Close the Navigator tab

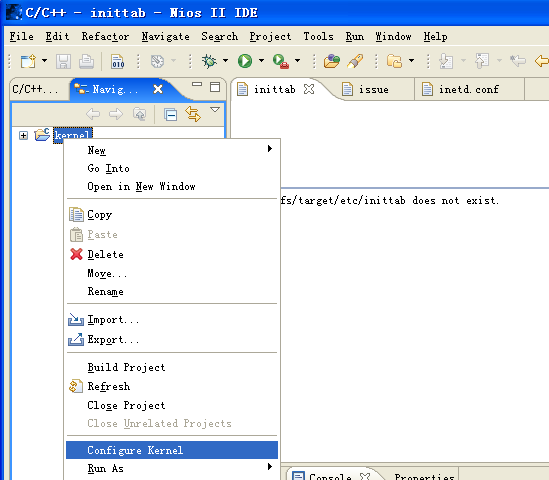point(158,89)
